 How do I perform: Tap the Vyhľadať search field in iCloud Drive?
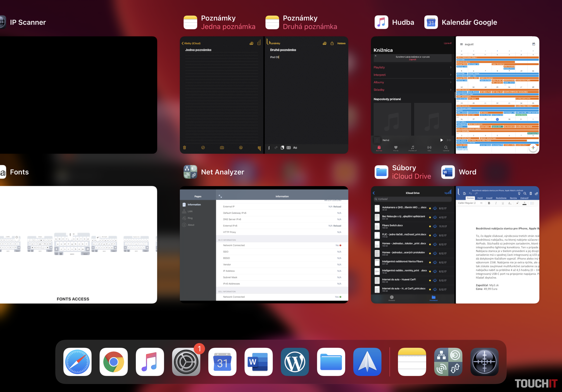(412, 199)
